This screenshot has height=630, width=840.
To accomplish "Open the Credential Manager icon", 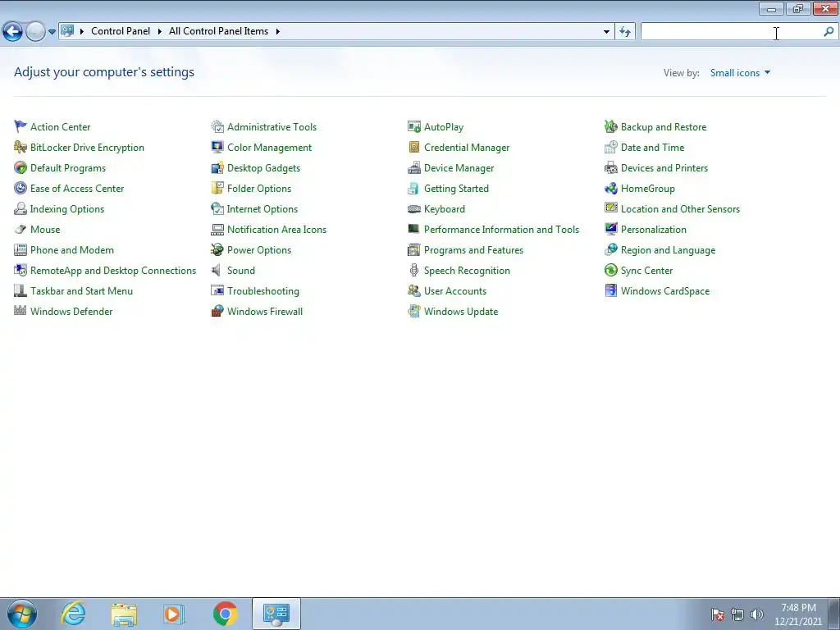I will [414, 147].
